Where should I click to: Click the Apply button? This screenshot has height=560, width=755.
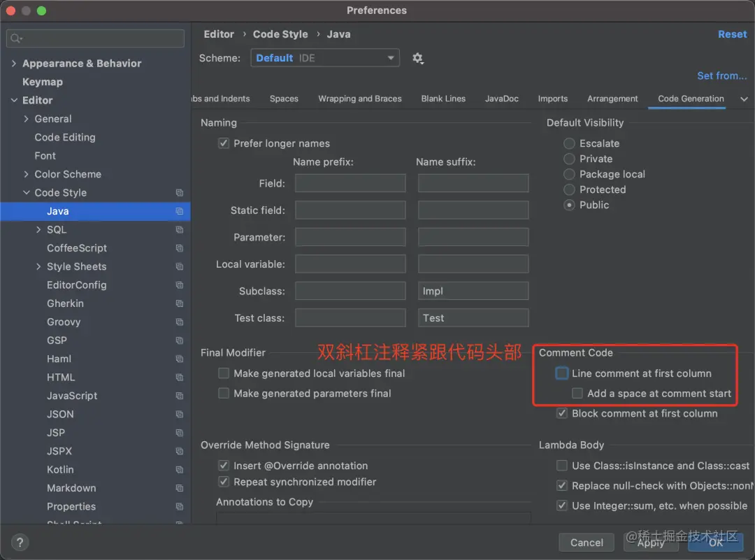651,543
